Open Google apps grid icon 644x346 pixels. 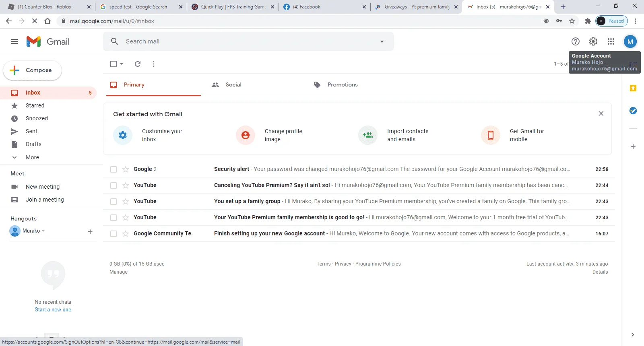(611, 41)
